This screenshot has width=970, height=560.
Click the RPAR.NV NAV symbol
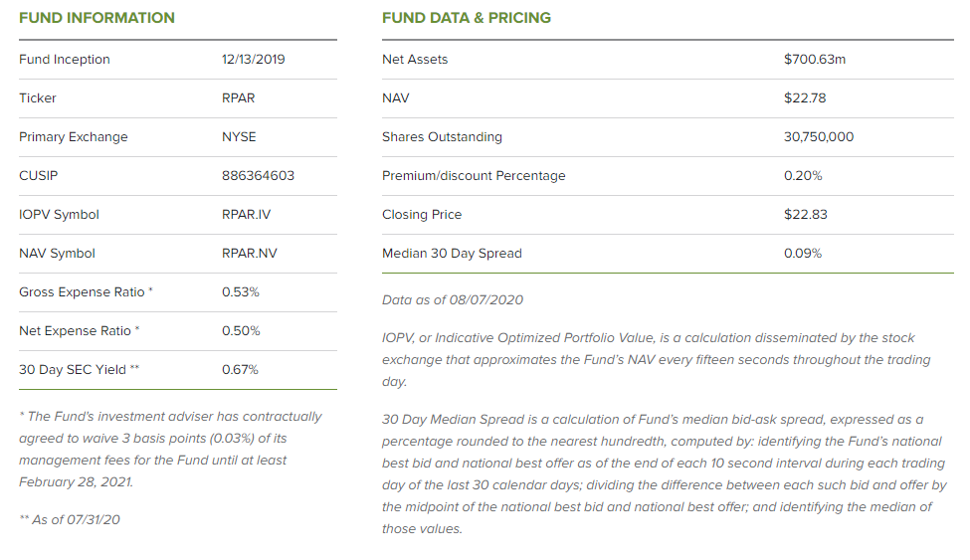250,254
